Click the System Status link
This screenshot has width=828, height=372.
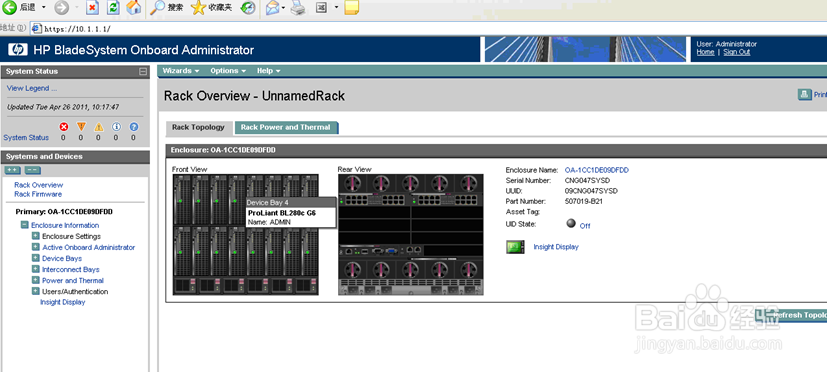pyautogui.click(x=26, y=137)
